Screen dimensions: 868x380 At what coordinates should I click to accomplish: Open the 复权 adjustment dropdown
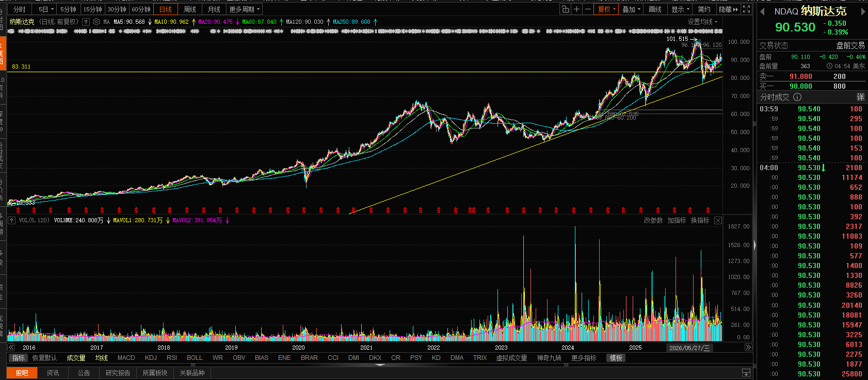pos(606,9)
